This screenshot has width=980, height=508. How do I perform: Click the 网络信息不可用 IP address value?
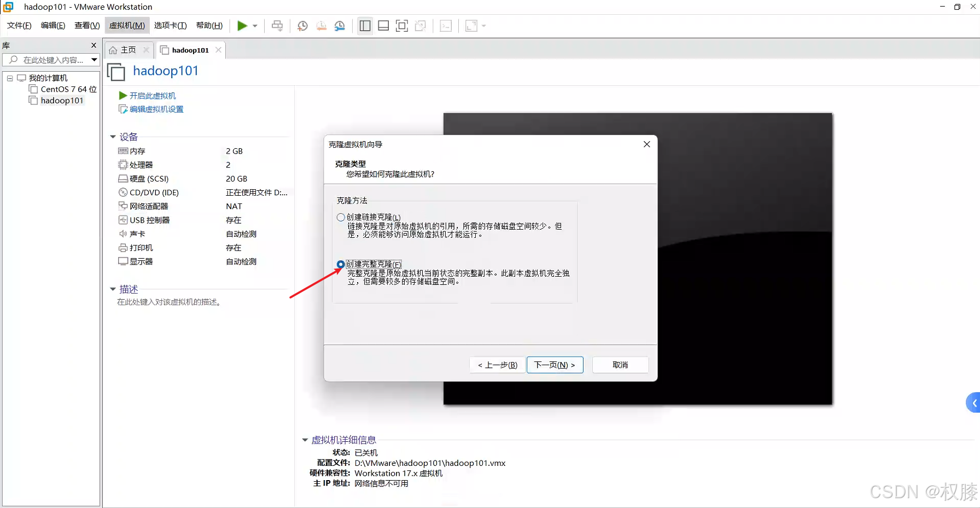pos(381,483)
